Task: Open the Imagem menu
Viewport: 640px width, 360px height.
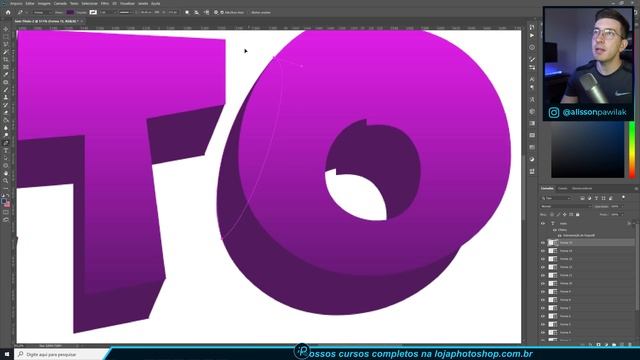Action: (44, 3)
